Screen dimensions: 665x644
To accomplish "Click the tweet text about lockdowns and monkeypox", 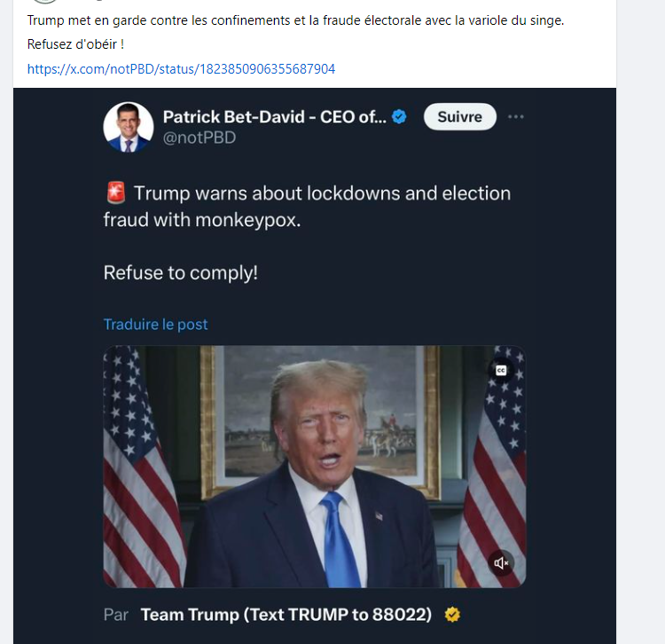I will click(307, 206).
